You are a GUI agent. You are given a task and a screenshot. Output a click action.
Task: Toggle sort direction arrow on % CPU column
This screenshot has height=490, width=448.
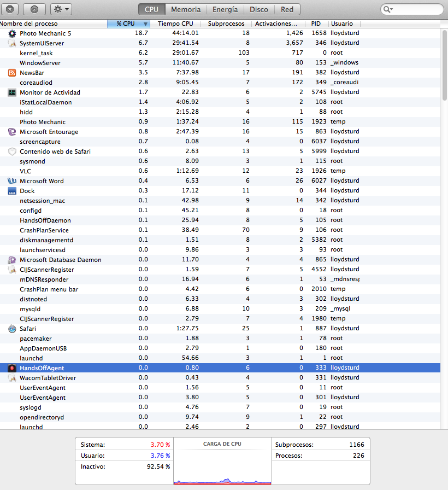tap(145, 24)
